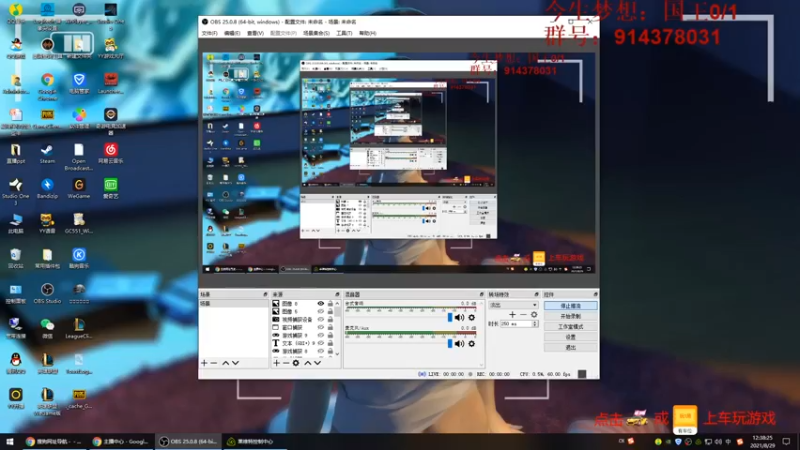Select the 窗口捕获 source row
Viewport: 800px width, 450px height.
(303, 327)
